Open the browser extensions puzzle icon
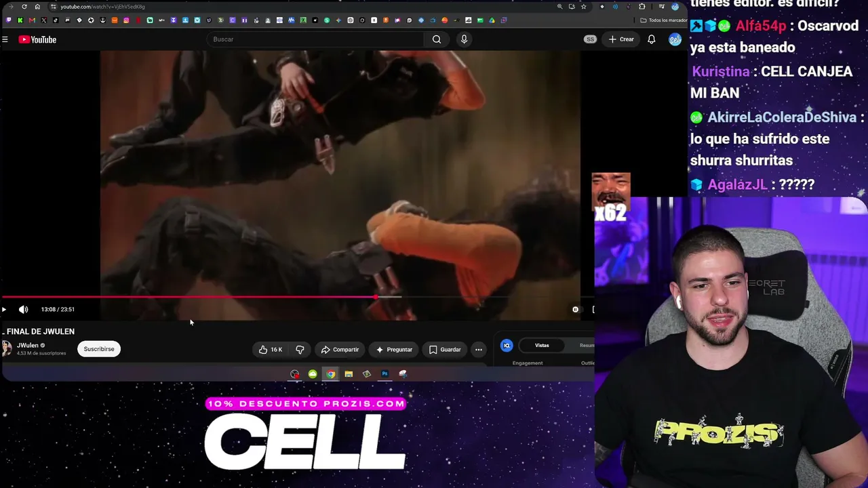868x488 pixels. tap(642, 7)
